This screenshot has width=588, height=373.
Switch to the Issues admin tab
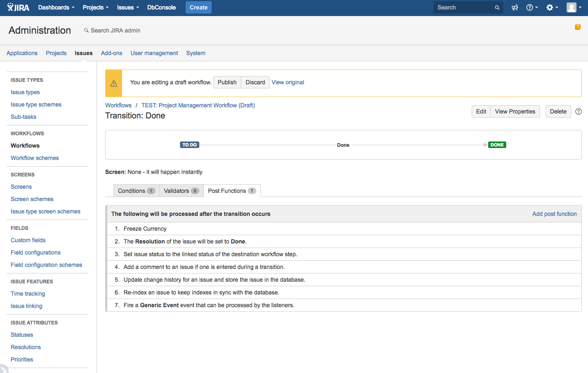pyautogui.click(x=84, y=53)
